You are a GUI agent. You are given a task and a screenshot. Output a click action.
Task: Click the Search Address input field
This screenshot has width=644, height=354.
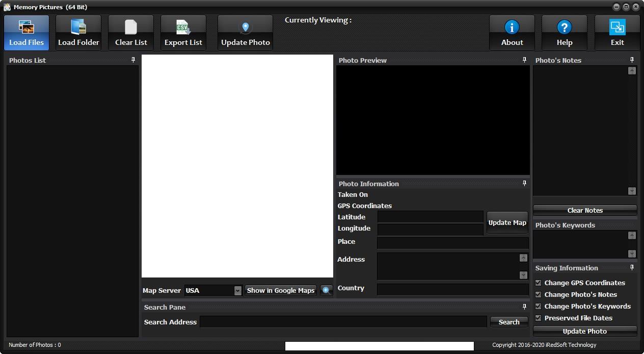[x=343, y=322]
